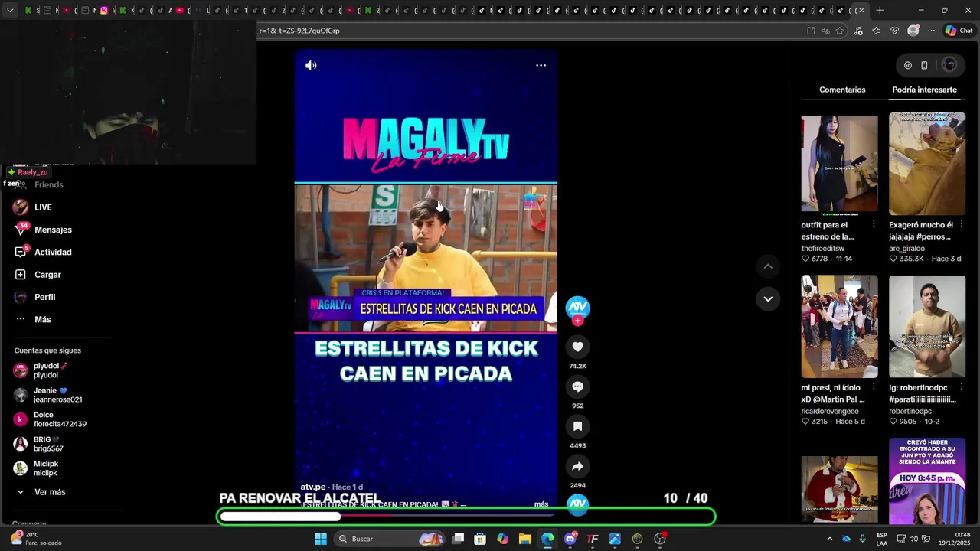
Task: Open Edge media control icon
Action: point(858,31)
